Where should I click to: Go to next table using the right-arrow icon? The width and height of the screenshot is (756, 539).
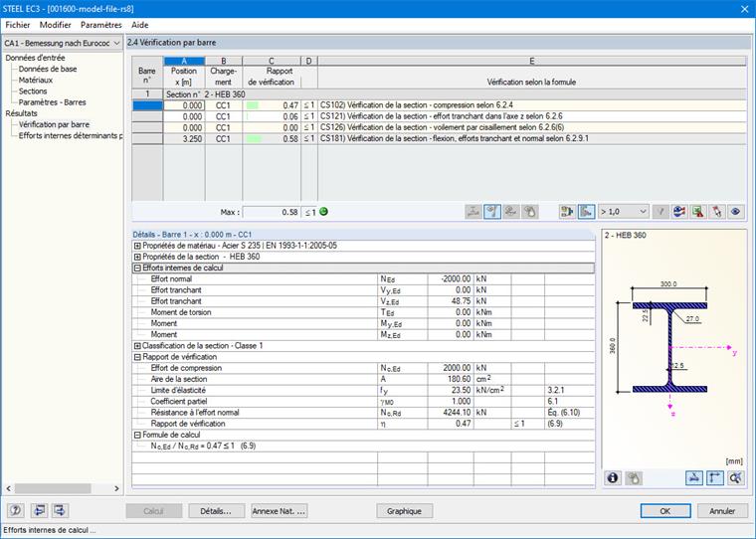[x=60, y=510]
